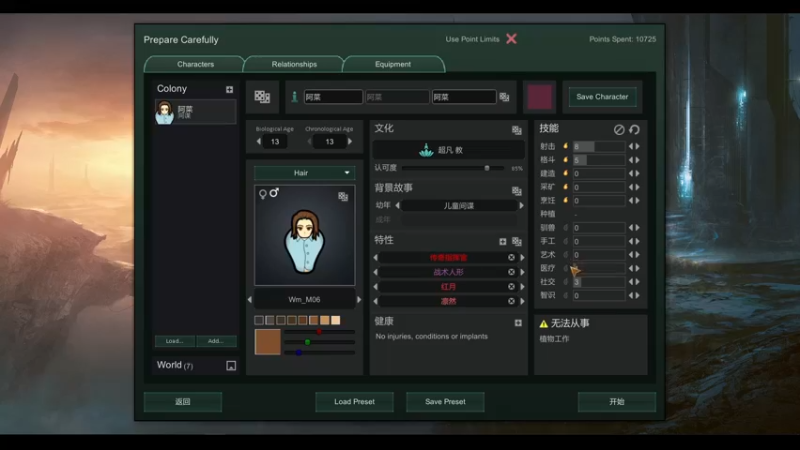Add a health condition with the 健康 plus icon
The width and height of the screenshot is (800, 450).
518,322
